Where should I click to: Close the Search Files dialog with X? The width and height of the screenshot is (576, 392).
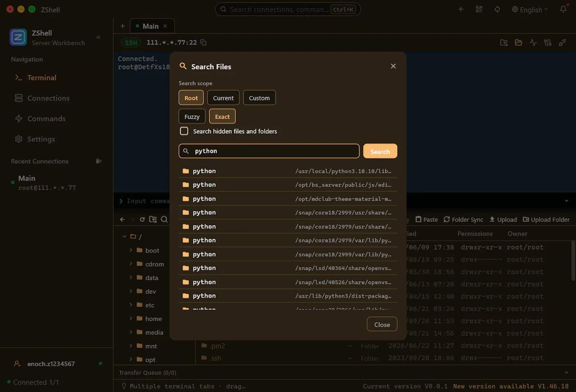pos(393,66)
